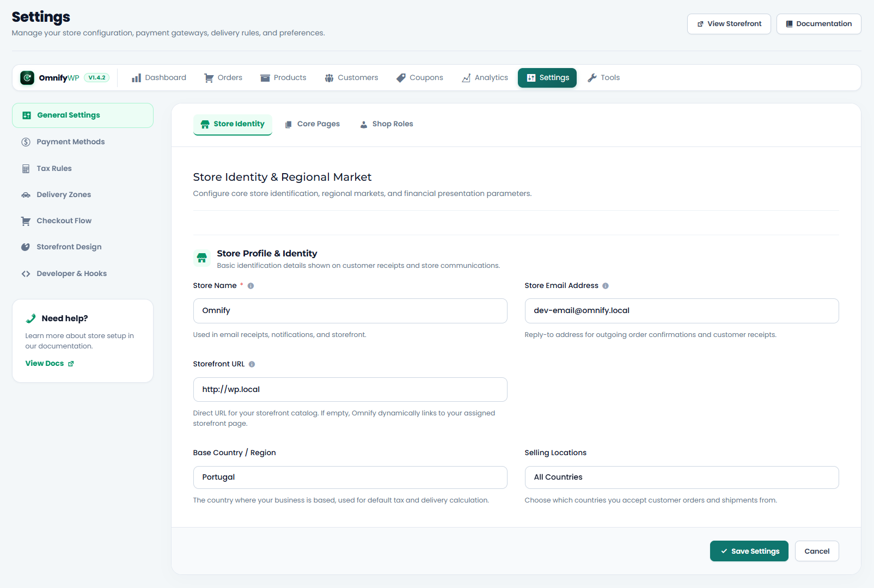
Task: Go to the Products section
Action: click(x=283, y=78)
